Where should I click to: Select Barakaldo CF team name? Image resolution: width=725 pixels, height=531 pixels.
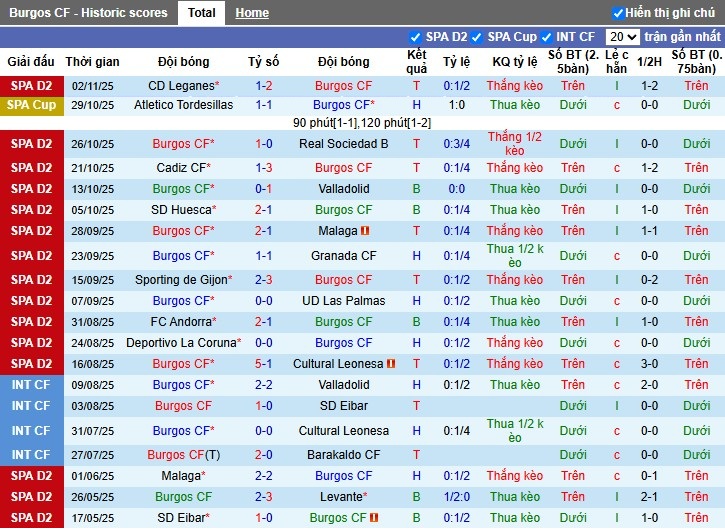(x=344, y=455)
